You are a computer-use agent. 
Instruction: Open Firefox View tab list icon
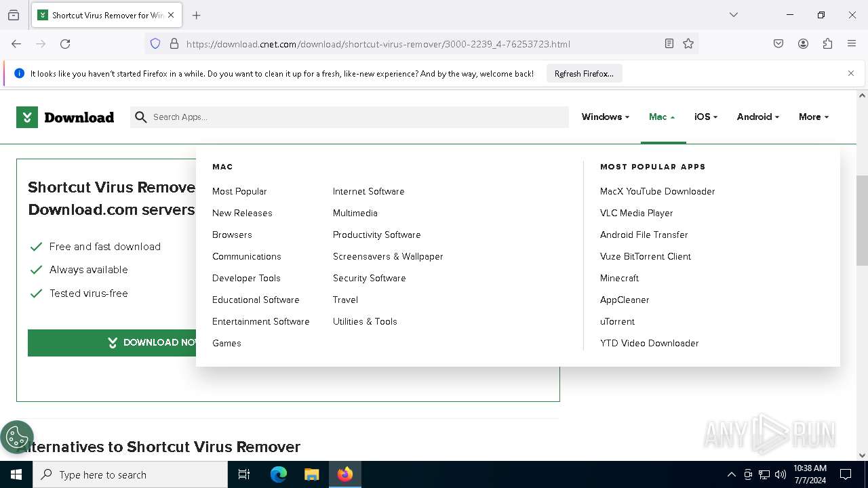[x=14, y=15]
